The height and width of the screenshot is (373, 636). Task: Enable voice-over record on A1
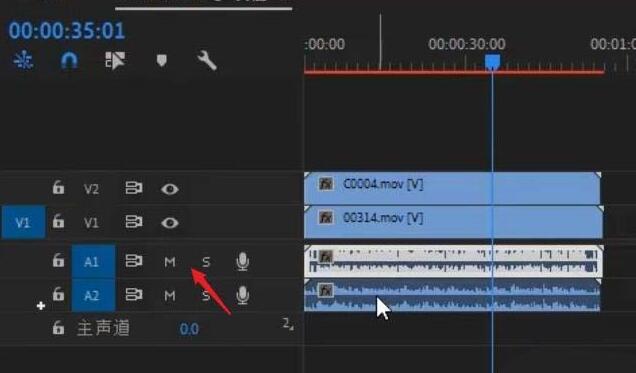point(242,262)
